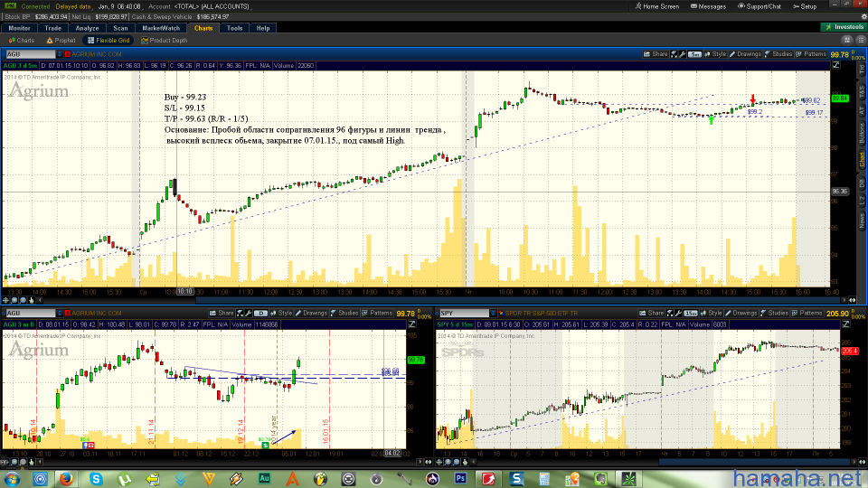
Task: Open the Scan tab
Action: tap(120, 28)
